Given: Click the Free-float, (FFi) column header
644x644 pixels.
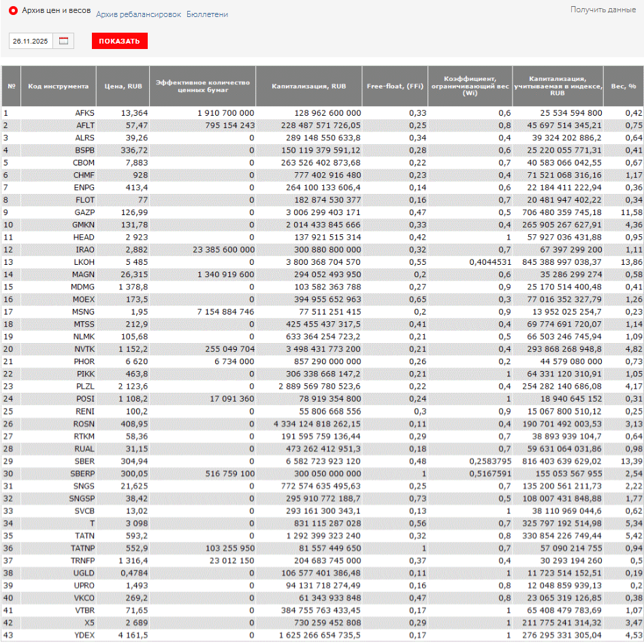Looking at the screenshot, I should [394, 86].
